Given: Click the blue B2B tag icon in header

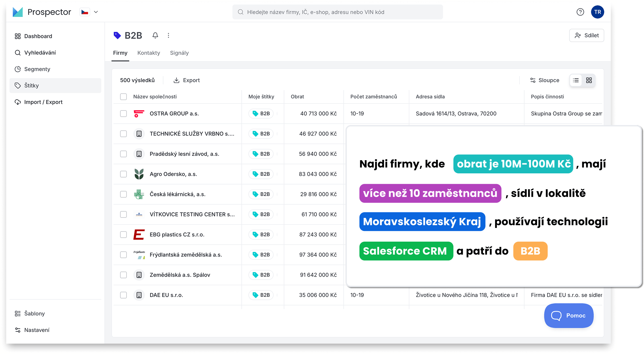Looking at the screenshot, I should (117, 35).
